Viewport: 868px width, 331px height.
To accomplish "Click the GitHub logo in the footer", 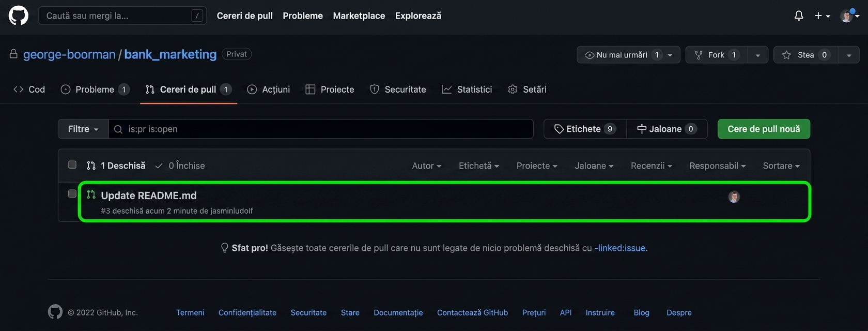I will pyautogui.click(x=55, y=312).
